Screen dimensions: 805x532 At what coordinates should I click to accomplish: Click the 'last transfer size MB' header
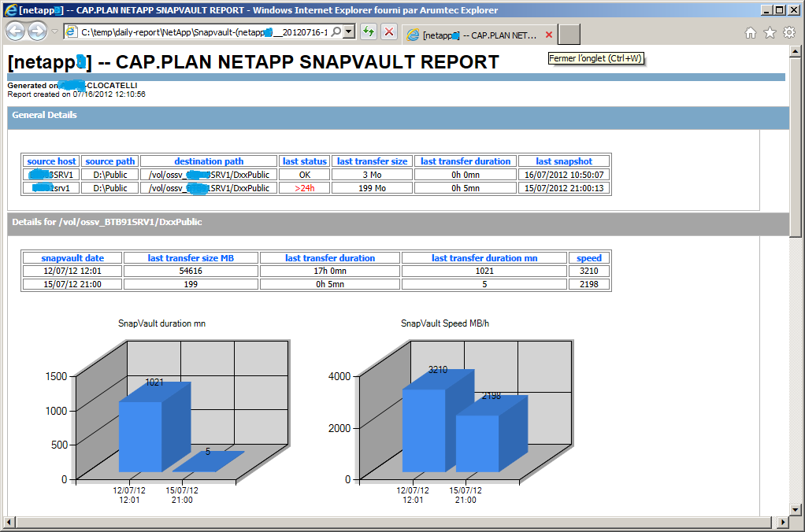[191, 258]
